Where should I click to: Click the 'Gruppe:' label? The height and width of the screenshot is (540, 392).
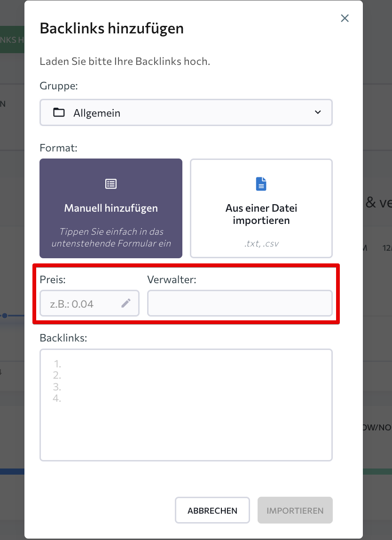(x=59, y=86)
